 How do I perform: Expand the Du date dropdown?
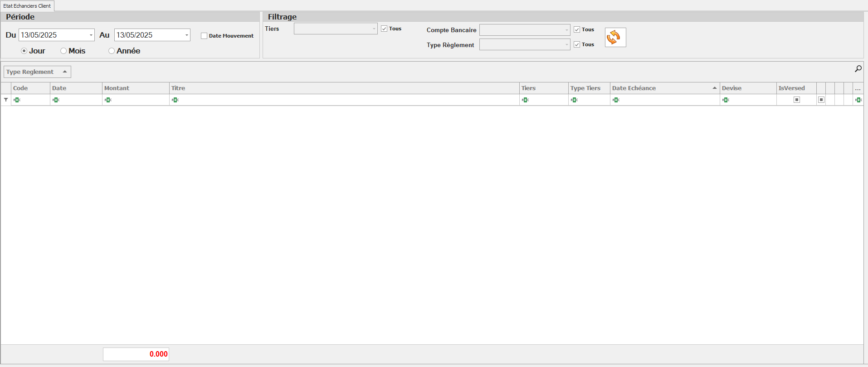click(91, 35)
